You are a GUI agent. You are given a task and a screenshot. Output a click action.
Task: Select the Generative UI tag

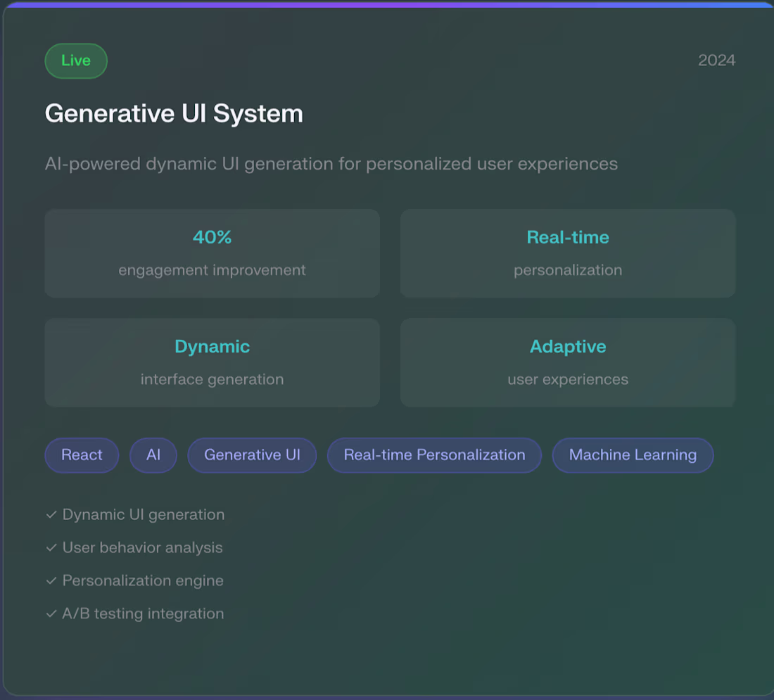click(252, 455)
